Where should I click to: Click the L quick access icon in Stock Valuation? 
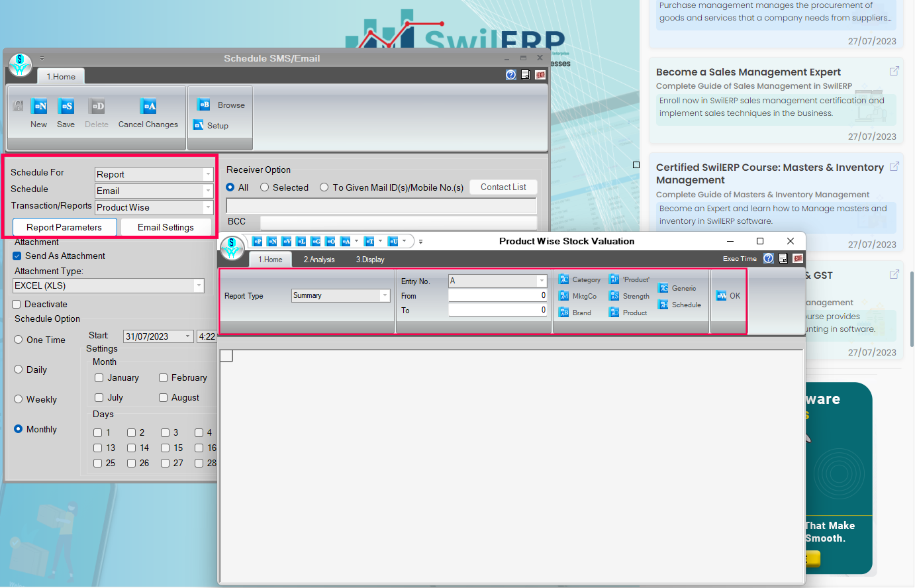tap(301, 241)
